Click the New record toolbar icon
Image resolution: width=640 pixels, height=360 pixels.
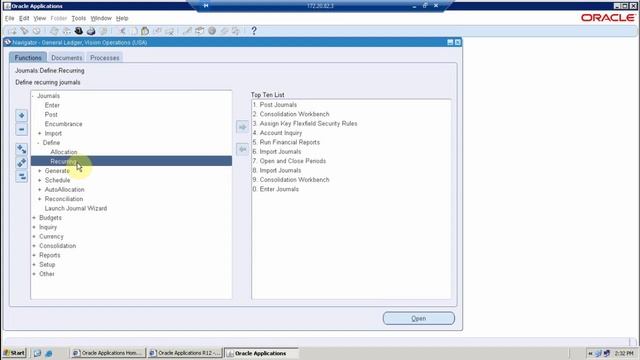tap(12, 31)
